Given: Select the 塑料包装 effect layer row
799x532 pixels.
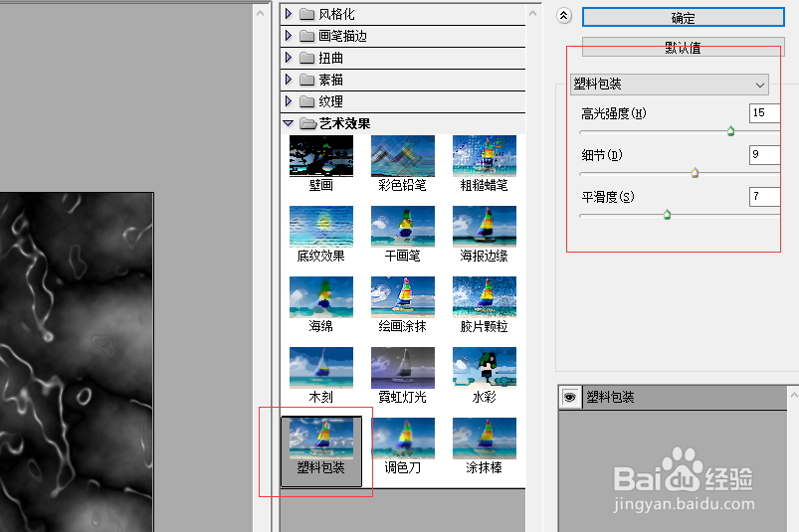Looking at the screenshot, I should tap(674, 397).
